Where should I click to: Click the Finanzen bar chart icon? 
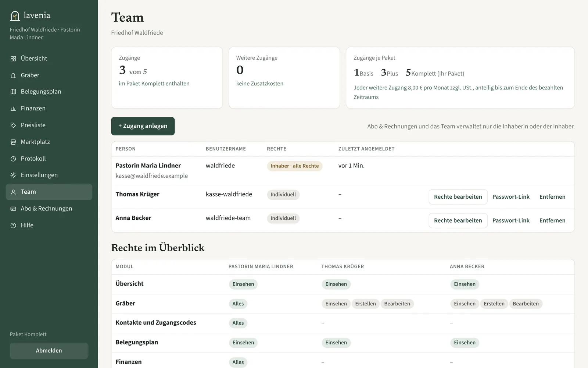pos(13,109)
